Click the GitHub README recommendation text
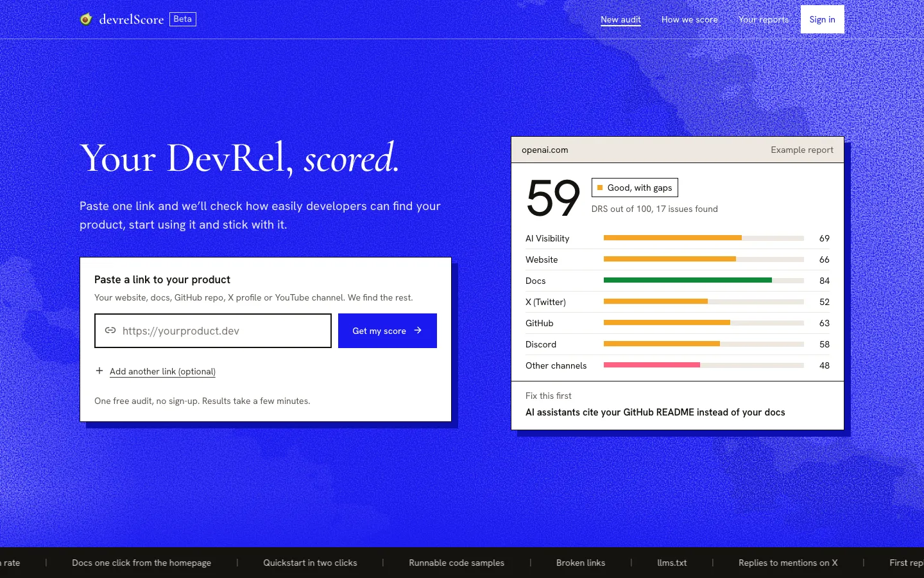This screenshot has height=578, width=924. pos(655,412)
